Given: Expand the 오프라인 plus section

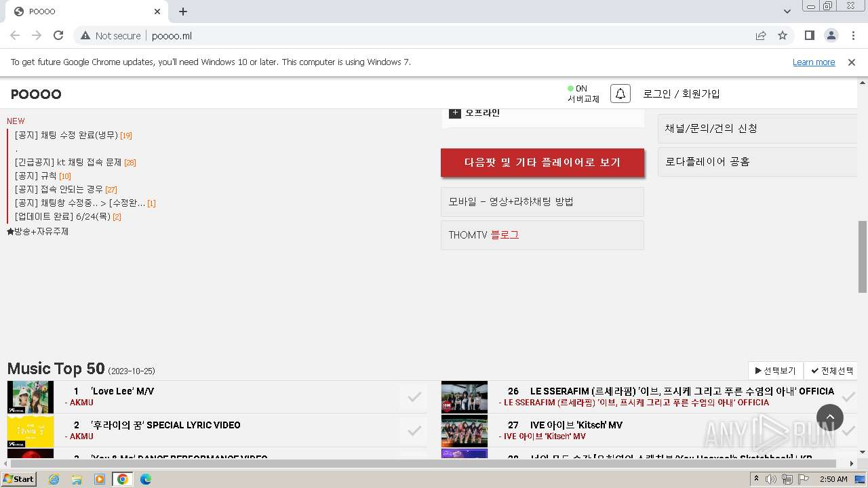Looking at the screenshot, I should point(454,113).
